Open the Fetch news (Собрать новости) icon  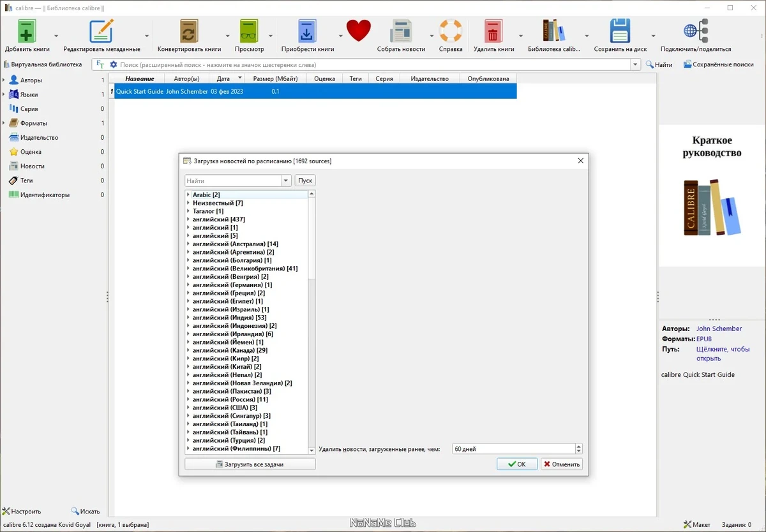[x=401, y=31]
